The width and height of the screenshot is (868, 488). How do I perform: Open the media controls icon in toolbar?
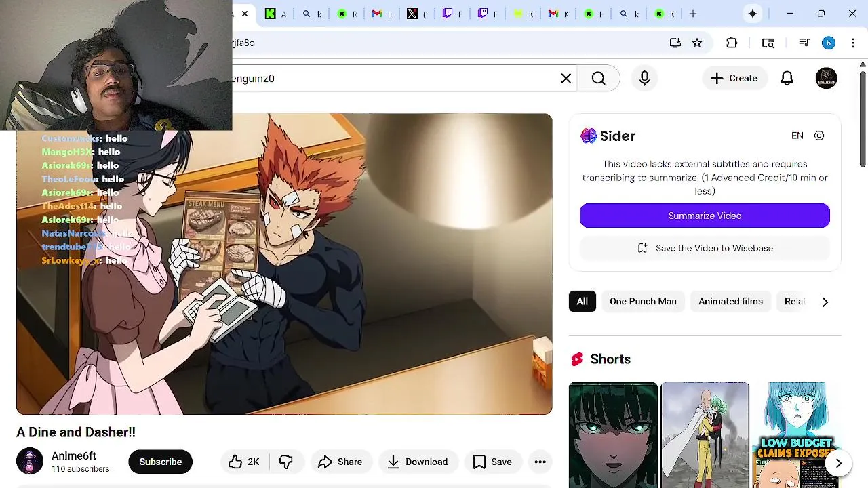tap(804, 43)
